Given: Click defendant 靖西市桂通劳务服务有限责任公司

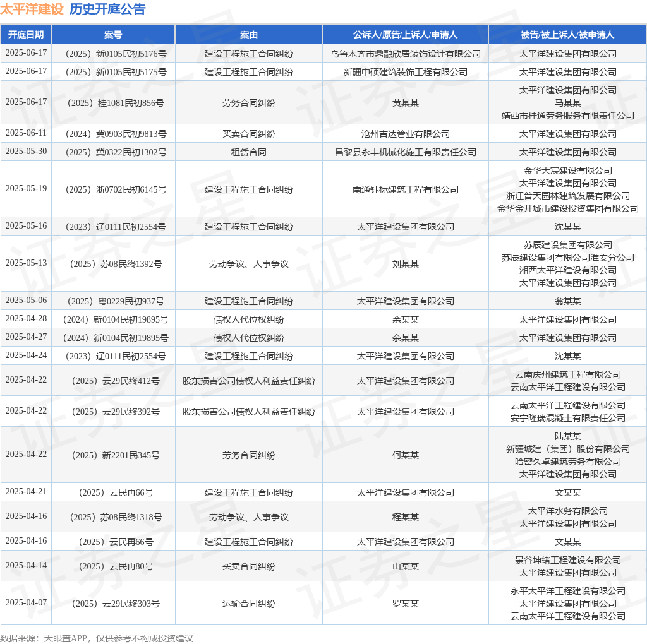Looking at the screenshot, I should [x=568, y=116].
